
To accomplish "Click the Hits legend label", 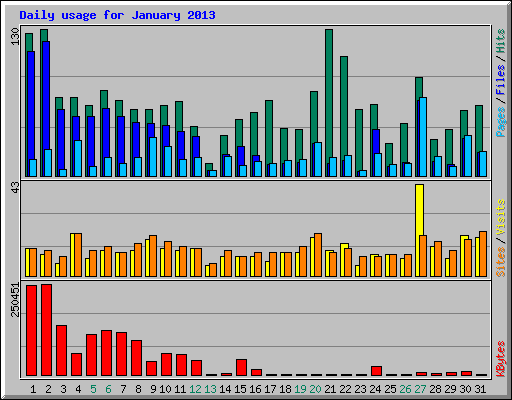I will point(500,42).
